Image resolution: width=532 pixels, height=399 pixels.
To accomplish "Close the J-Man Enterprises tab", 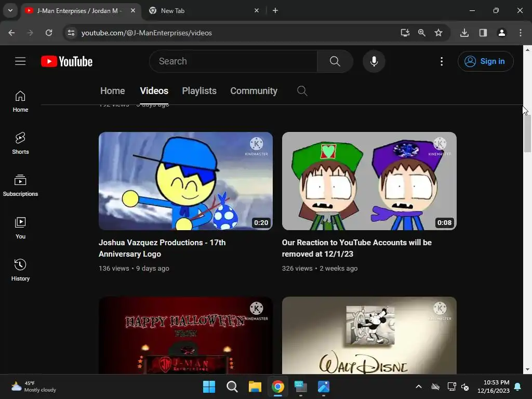I will coord(133,10).
